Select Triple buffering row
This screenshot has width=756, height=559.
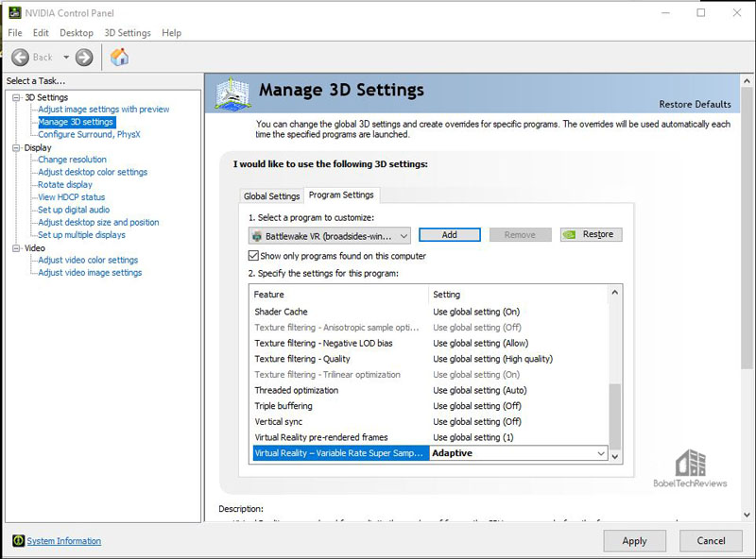pos(430,406)
